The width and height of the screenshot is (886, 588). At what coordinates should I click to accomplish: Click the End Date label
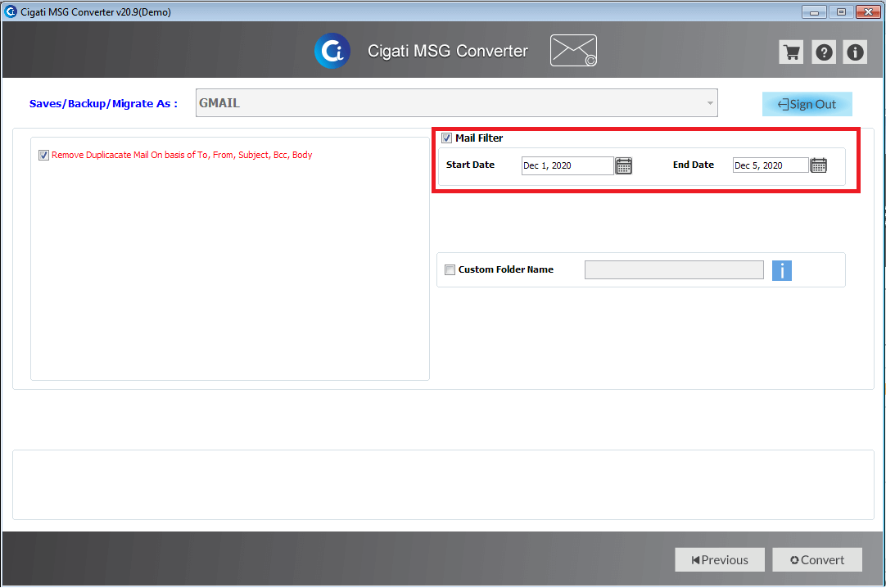click(x=694, y=165)
